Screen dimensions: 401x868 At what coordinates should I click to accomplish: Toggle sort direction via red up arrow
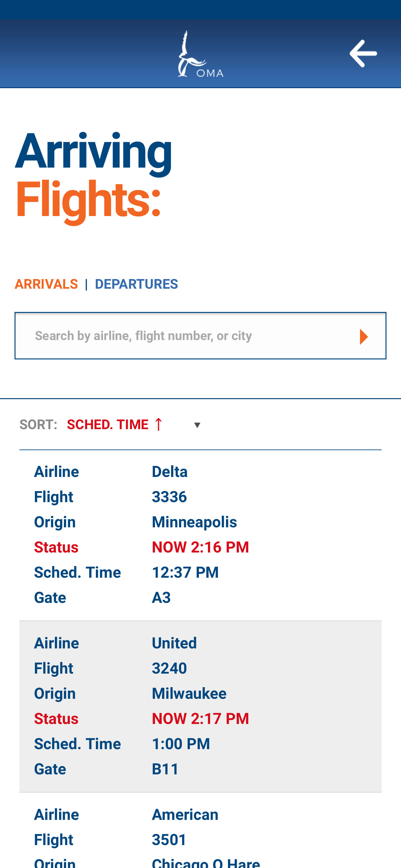click(x=159, y=424)
